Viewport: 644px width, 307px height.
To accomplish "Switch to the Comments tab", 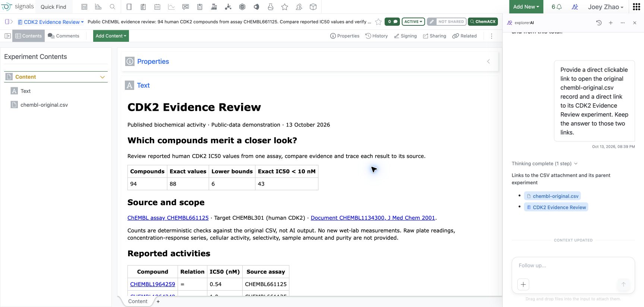I will click(63, 36).
